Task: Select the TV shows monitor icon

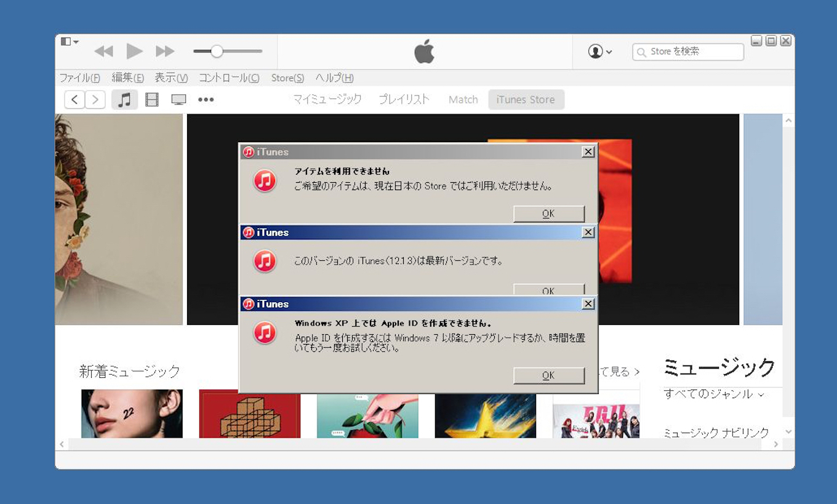Action: 178,100
